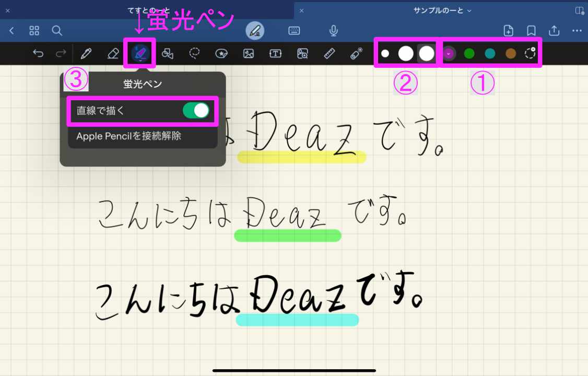588x376 pixels.
Task: Toggle the pencil editing mode button
Action: [254, 30]
